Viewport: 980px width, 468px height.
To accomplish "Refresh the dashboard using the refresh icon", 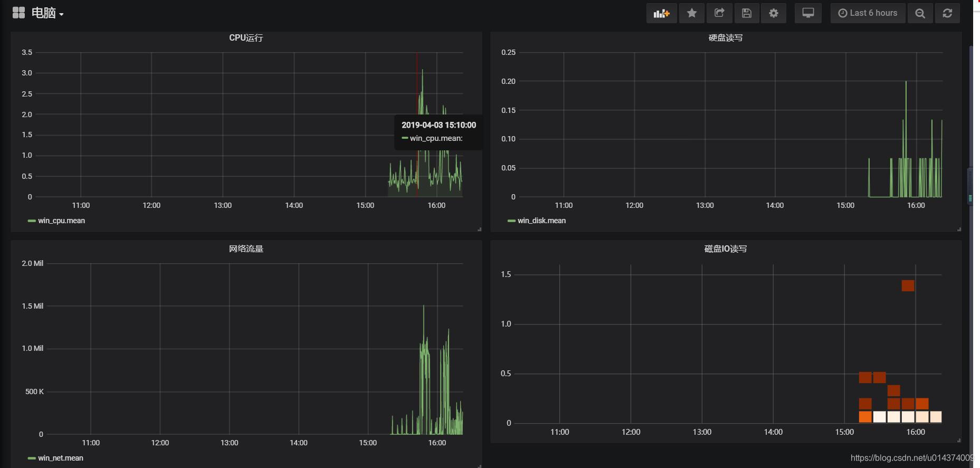I will pyautogui.click(x=947, y=13).
